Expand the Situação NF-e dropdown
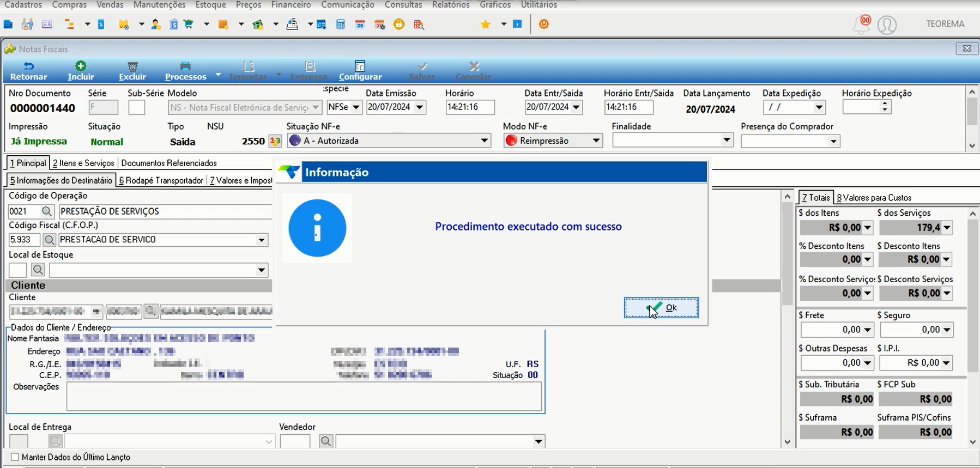Image resolution: width=980 pixels, height=468 pixels. 484,141
